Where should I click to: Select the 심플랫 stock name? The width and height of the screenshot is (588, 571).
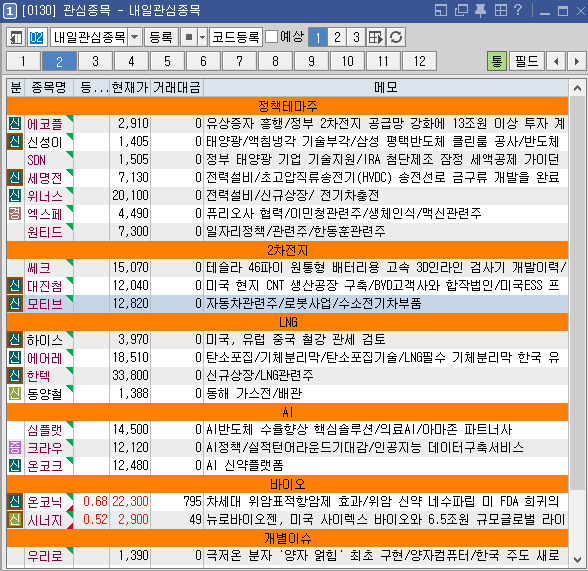pos(45,430)
